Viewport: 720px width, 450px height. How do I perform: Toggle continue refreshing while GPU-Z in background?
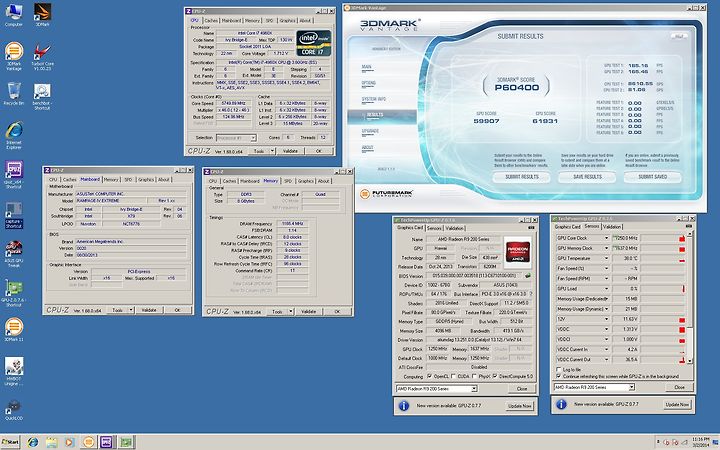point(558,376)
